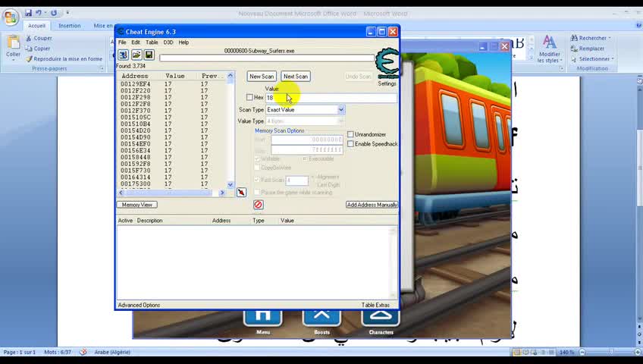The height and width of the screenshot is (364, 643).
Task: Toggle the Executable checkbox
Action: (305, 158)
